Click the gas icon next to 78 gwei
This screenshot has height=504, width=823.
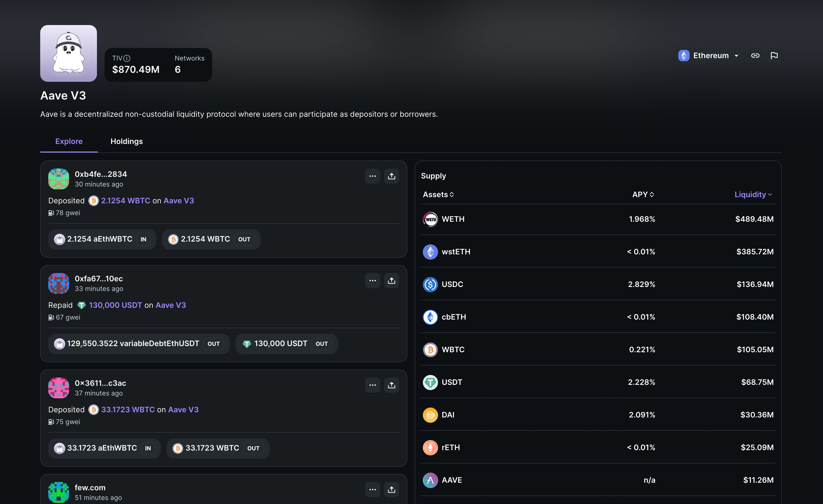coord(51,213)
